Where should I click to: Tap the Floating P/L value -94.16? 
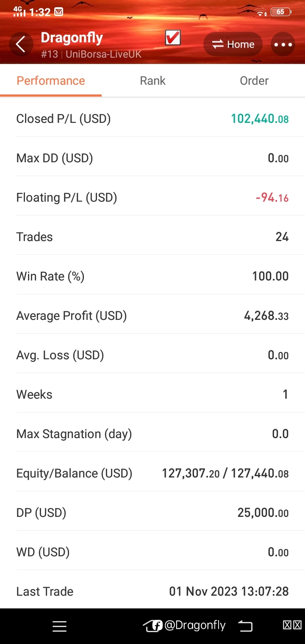[272, 197]
